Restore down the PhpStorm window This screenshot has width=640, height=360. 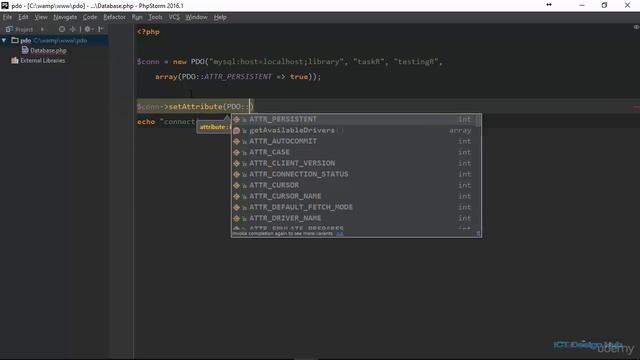click(604, 5)
